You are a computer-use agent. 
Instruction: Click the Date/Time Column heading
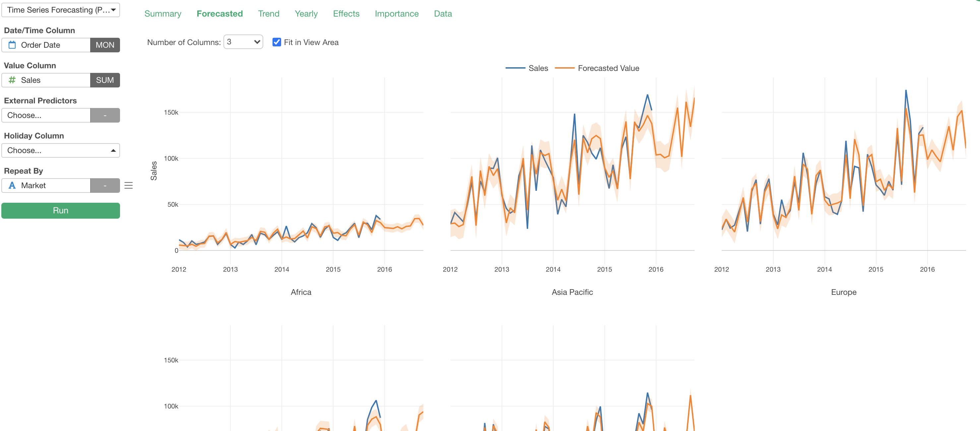pyautogui.click(x=39, y=30)
